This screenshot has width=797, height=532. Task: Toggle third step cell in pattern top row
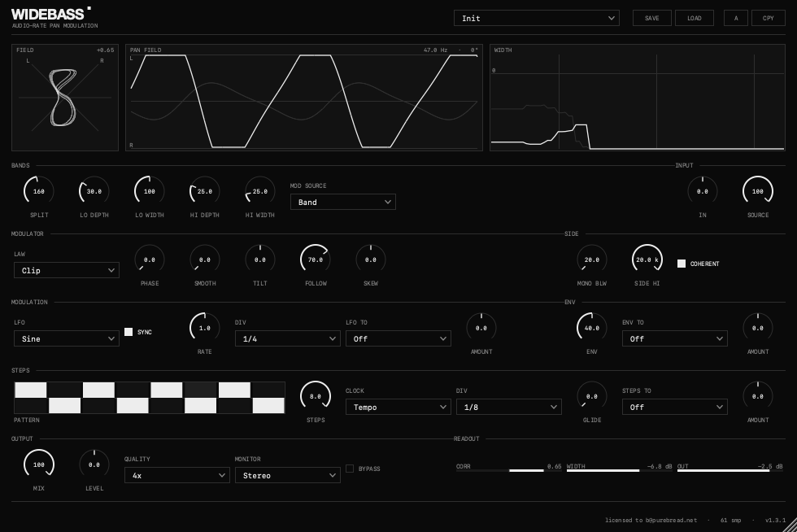[x=98, y=390]
